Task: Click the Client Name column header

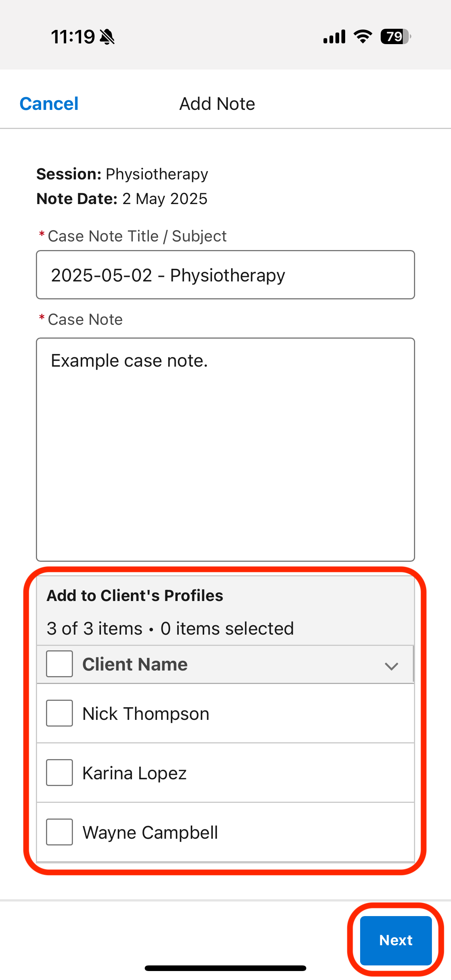Action: (x=135, y=664)
